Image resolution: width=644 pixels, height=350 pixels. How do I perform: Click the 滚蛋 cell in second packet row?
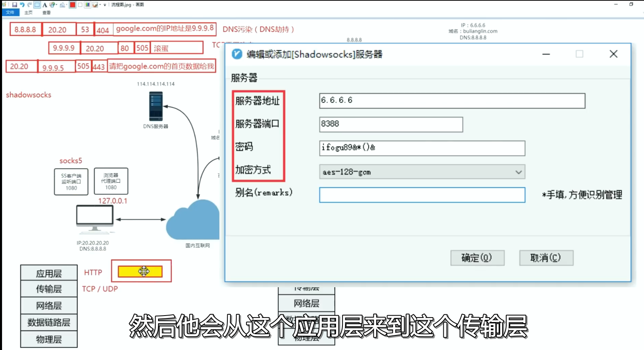pos(177,48)
